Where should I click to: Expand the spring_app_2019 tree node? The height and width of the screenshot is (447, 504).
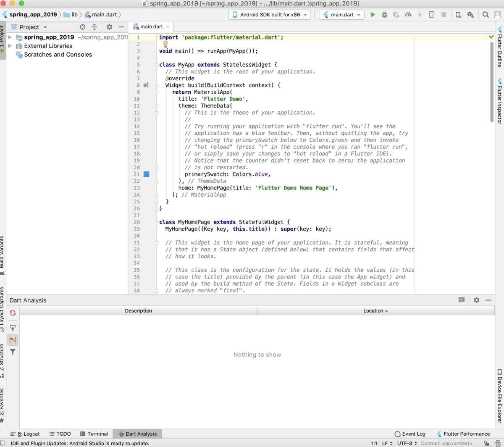(10, 37)
